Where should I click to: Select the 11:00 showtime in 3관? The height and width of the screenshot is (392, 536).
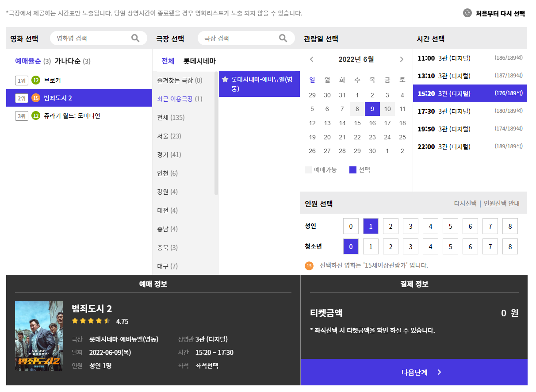pos(470,58)
